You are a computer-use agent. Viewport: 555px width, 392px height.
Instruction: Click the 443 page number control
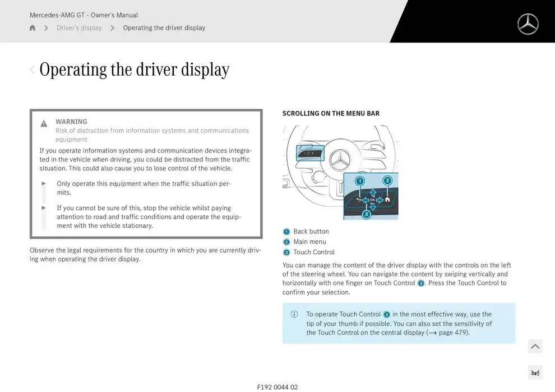(535, 372)
